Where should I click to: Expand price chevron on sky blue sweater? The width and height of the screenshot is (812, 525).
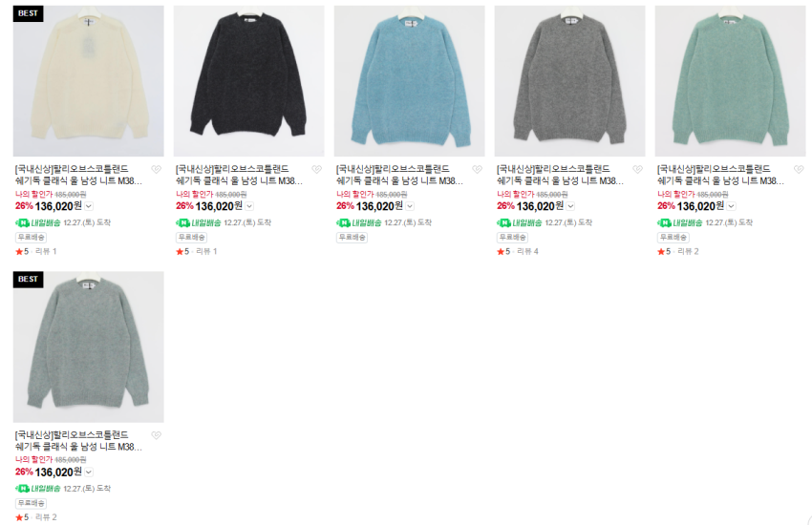click(410, 206)
